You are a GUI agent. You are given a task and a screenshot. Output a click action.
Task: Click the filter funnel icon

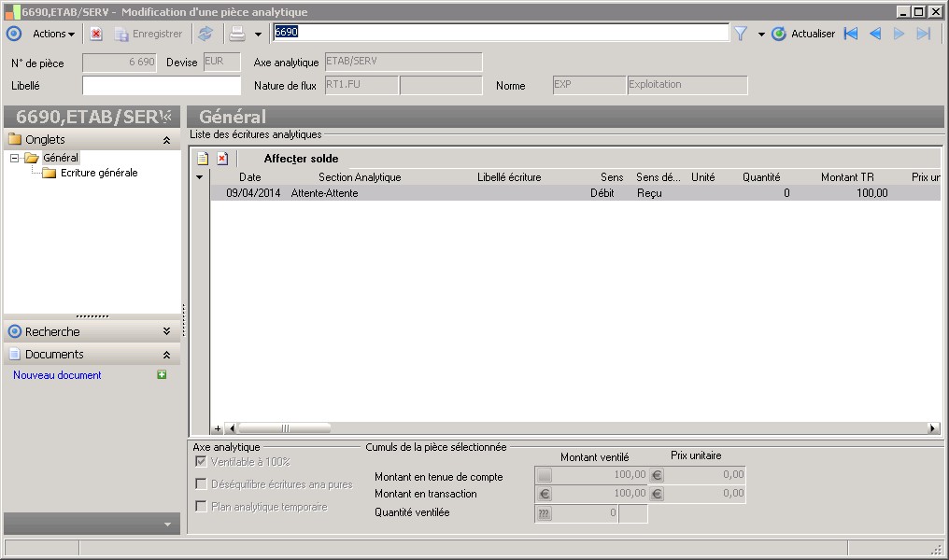click(x=741, y=34)
